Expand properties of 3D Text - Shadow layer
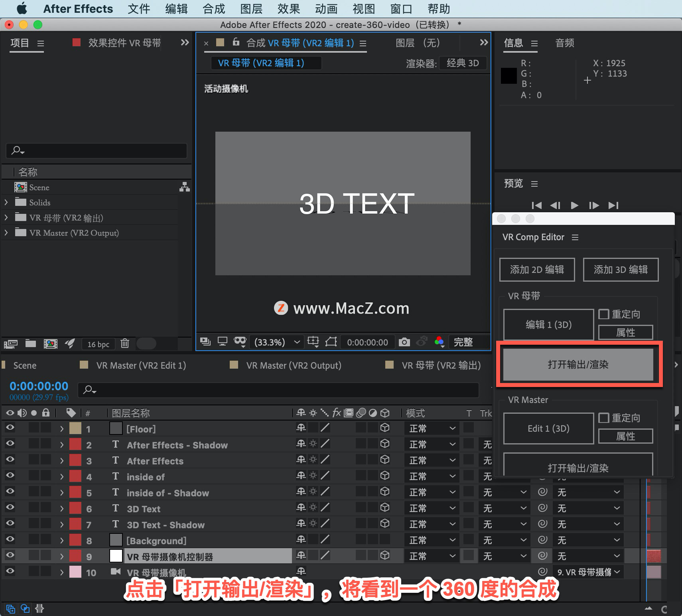This screenshot has height=616, width=682. pyautogui.click(x=62, y=525)
